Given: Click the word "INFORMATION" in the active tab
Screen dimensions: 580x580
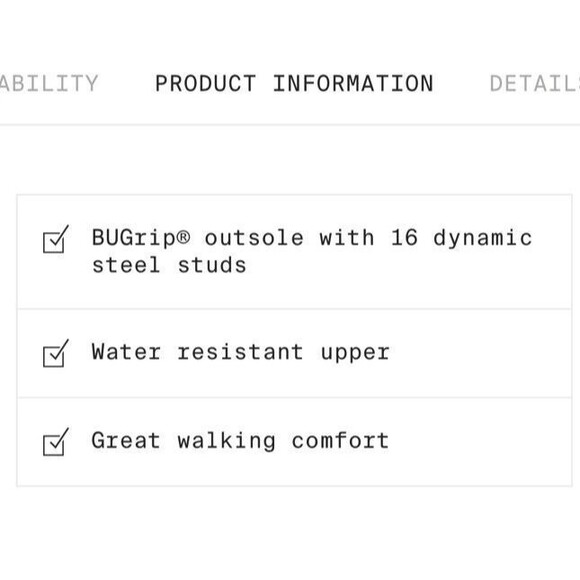Looking at the screenshot, I should 353,83.
